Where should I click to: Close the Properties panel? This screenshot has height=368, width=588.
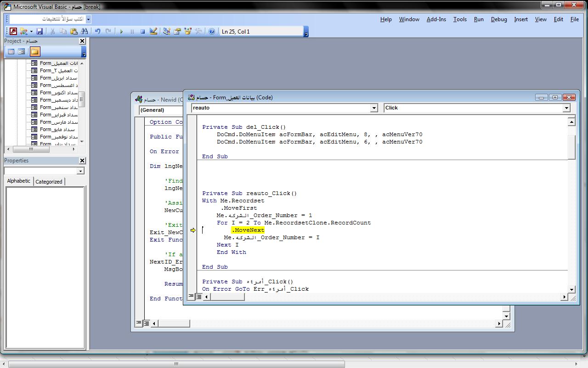pos(82,161)
